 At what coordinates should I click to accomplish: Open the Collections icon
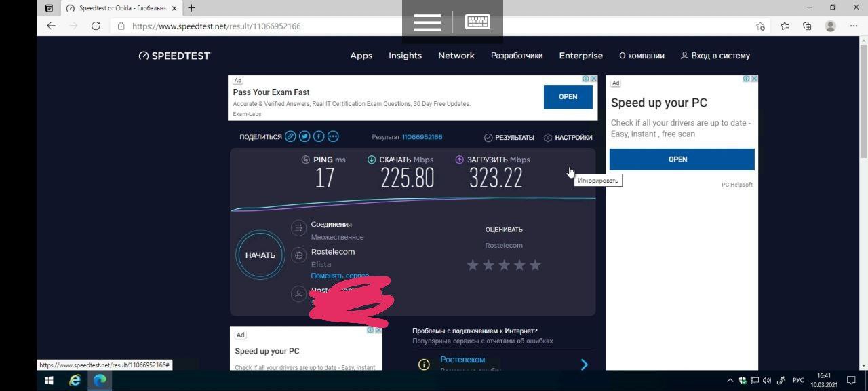click(807, 26)
